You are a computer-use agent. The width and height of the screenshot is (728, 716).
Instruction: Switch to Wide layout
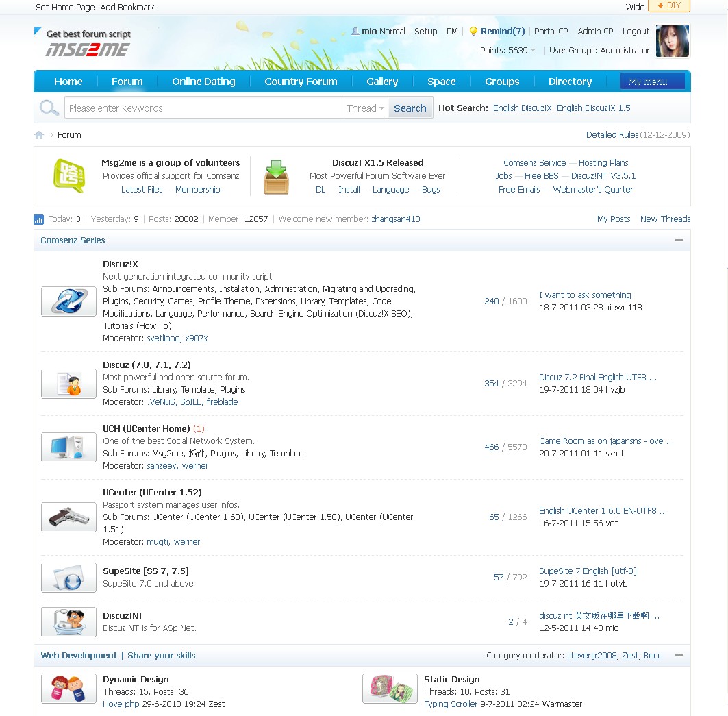[635, 7]
